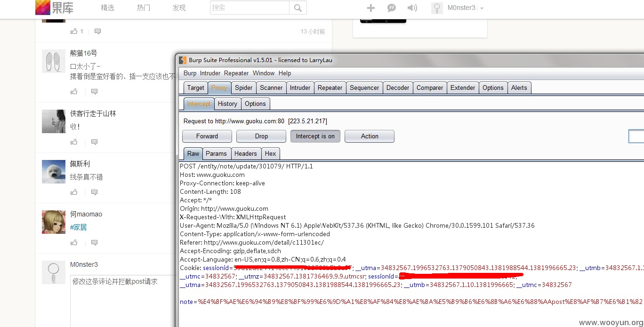Reply to 佩斯利's comment icon
The height and width of the screenshot is (327, 644).
[94, 192]
